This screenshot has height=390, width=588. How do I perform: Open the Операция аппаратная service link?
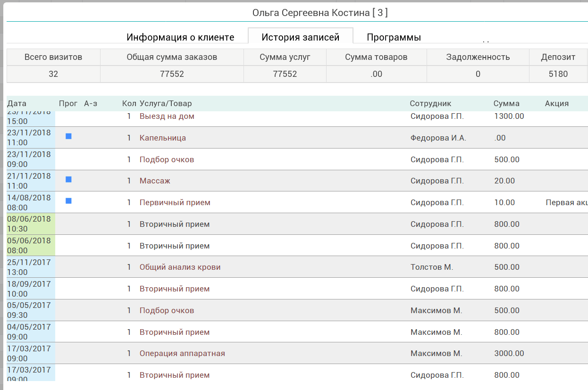tap(182, 353)
